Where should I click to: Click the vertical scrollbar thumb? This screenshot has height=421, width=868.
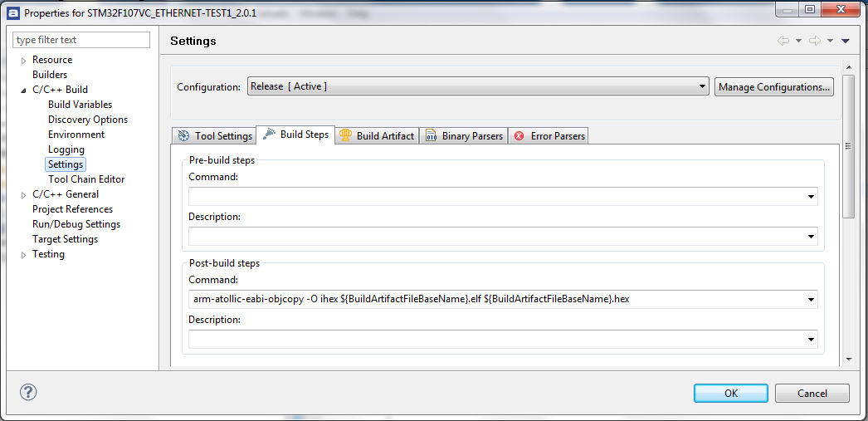(849, 146)
